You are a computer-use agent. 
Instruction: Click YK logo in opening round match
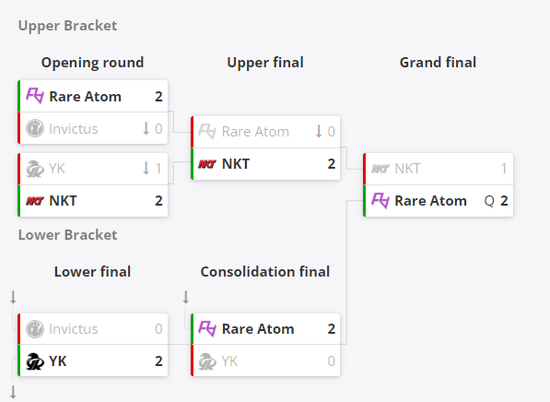point(35,169)
